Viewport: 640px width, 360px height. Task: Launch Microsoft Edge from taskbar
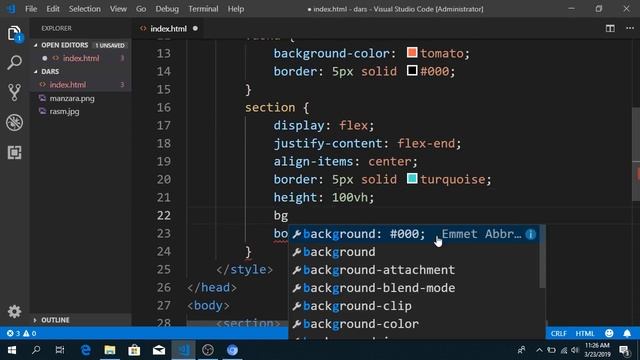pyautogui.click(x=85, y=350)
